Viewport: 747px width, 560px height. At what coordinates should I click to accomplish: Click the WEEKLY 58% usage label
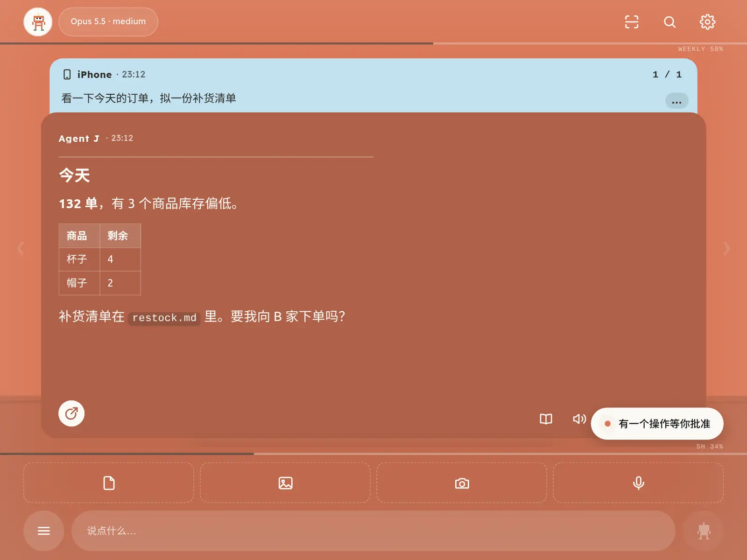pos(700,49)
